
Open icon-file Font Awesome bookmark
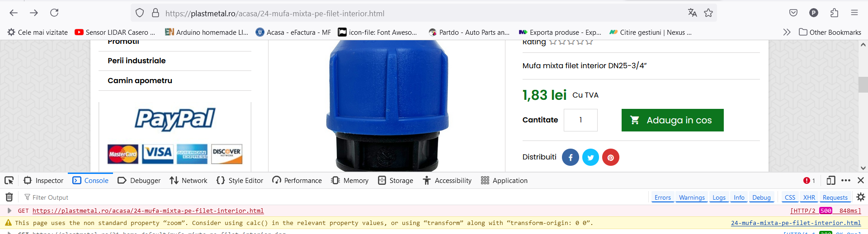coord(377,32)
